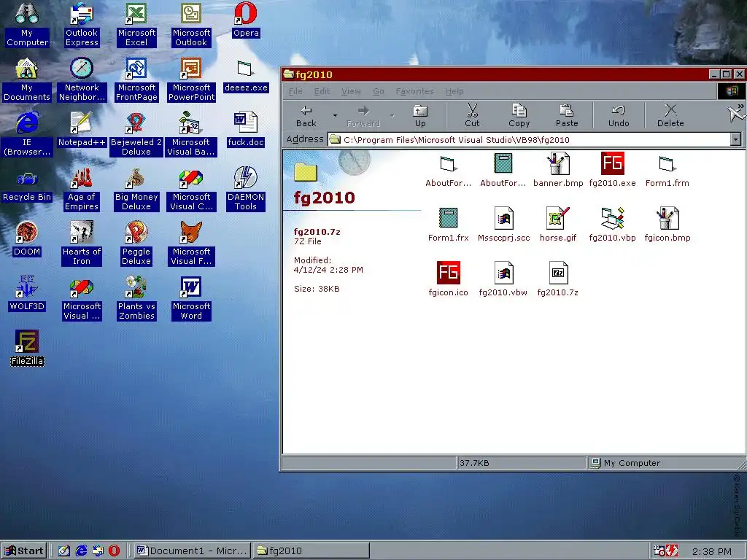The image size is (747, 560).
Task: Click the Undo toolbar button
Action: pos(619,116)
